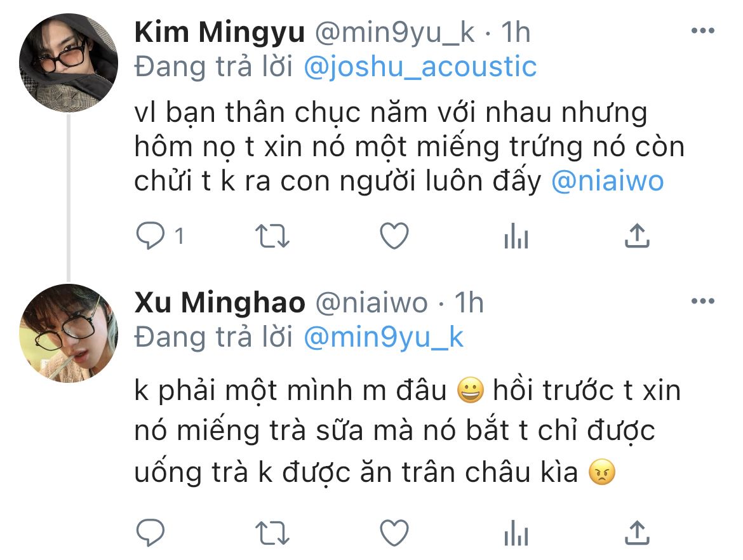Open @niaiwo mention in Mingyu's tweet
This screenshot has width=743, height=560.
click(x=608, y=182)
